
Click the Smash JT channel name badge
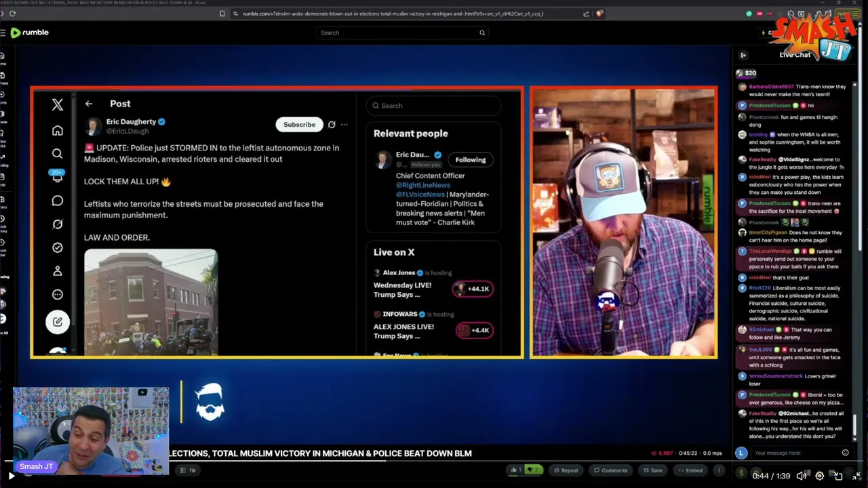click(x=36, y=466)
